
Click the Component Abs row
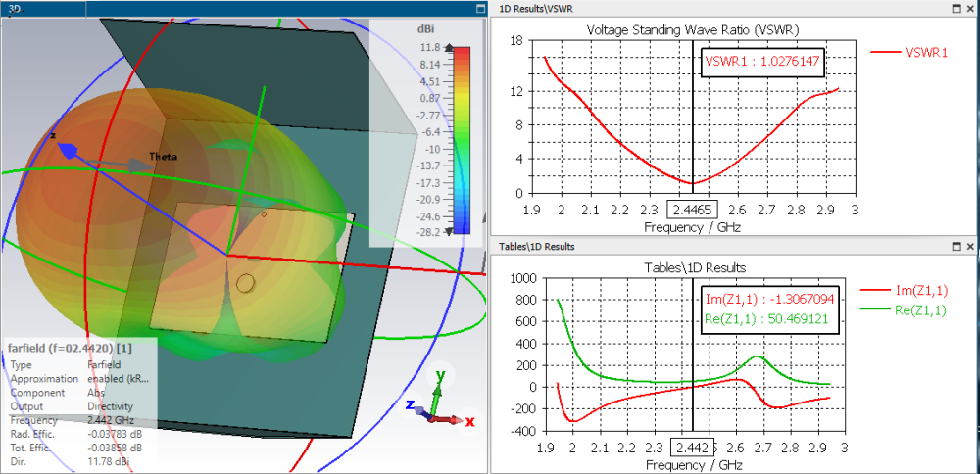(56, 393)
